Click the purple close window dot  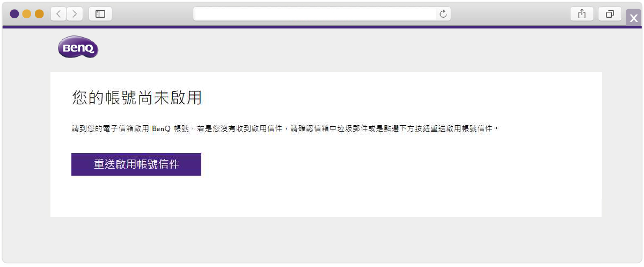tap(14, 14)
